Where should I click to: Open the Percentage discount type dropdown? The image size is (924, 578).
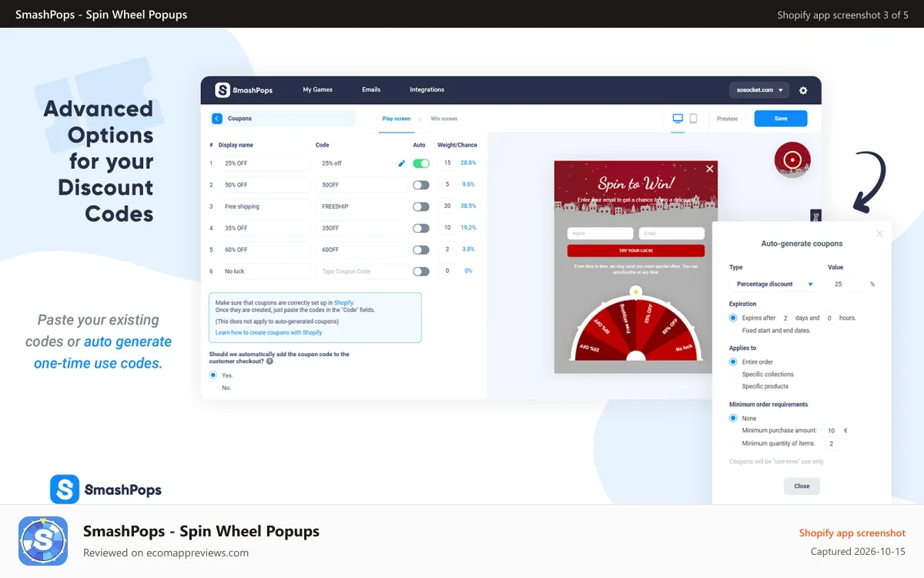(773, 284)
